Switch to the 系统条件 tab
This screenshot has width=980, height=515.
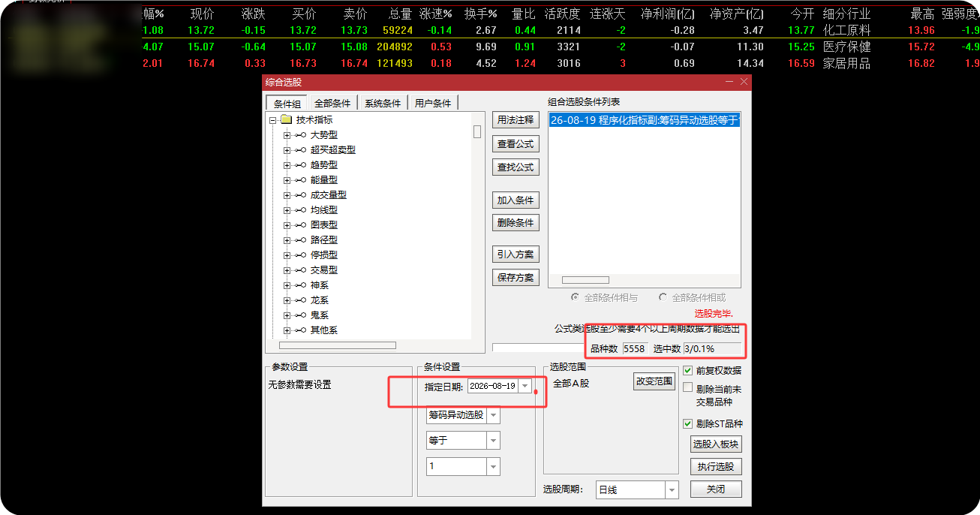[383, 104]
